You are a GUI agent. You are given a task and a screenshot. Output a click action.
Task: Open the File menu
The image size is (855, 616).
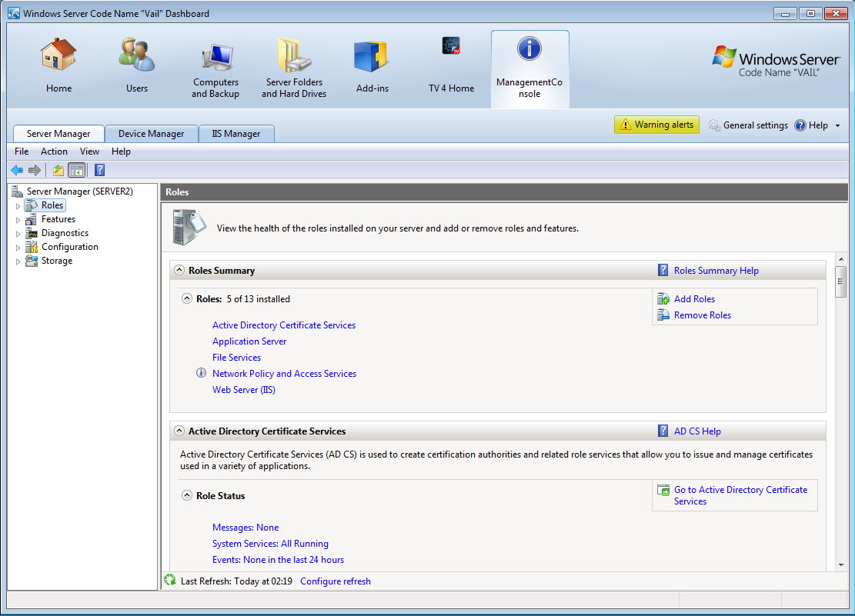click(22, 152)
